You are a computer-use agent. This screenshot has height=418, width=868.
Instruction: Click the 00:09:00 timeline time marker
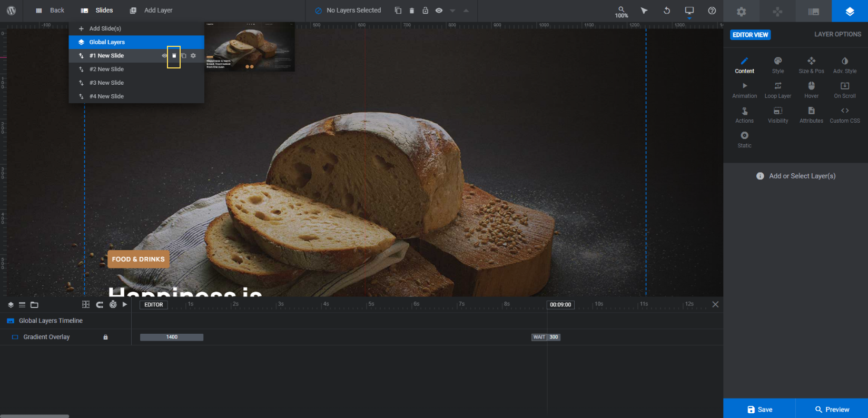(560, 305)
